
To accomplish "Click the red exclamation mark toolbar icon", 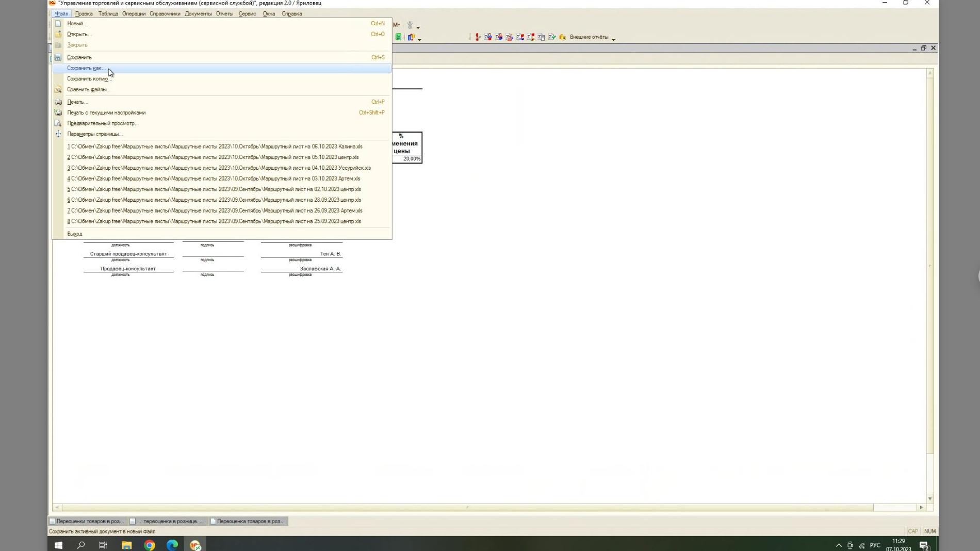I will 478,37.
